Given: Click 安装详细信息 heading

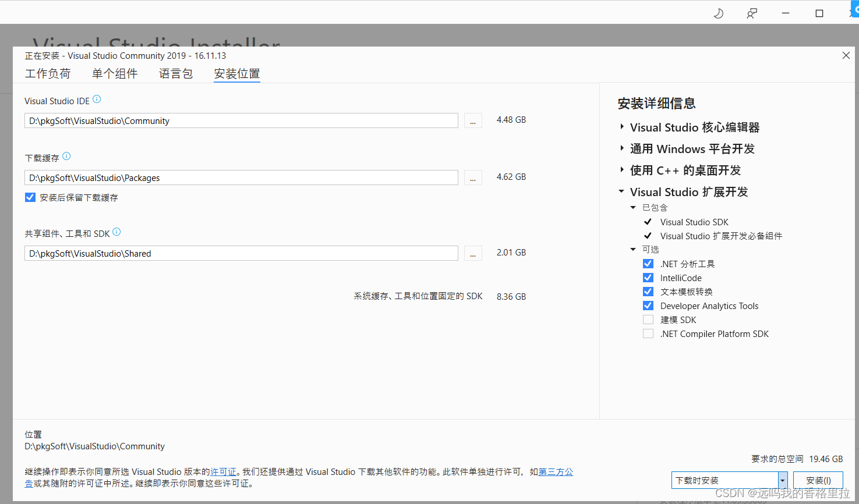Looking at the screenshot, I should coord(656,104).
